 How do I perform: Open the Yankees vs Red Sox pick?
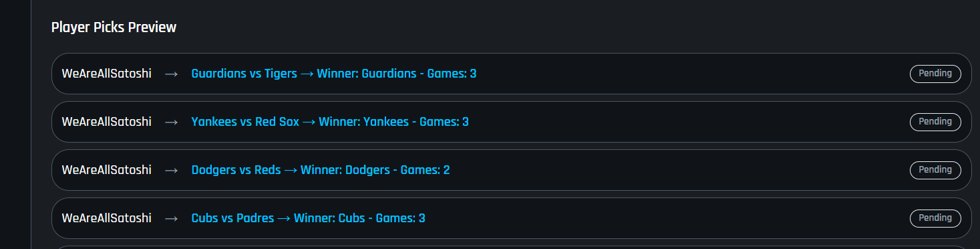click(x=330, y=122)
